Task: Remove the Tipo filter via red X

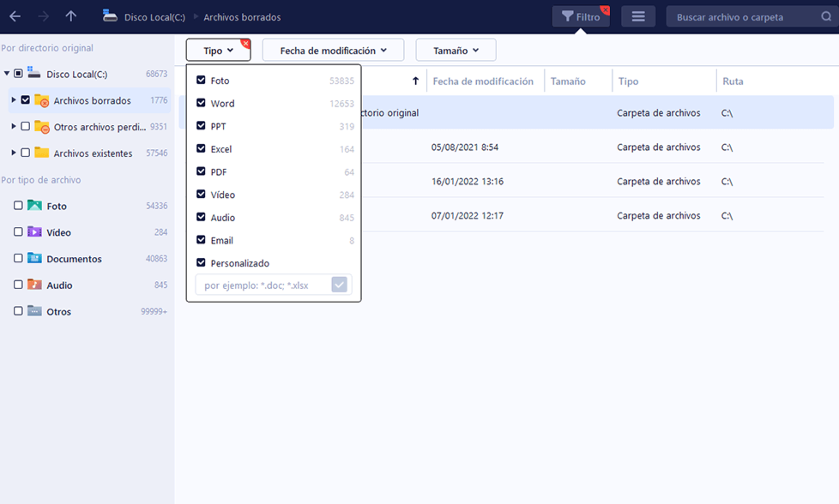Action: point(245,44)
